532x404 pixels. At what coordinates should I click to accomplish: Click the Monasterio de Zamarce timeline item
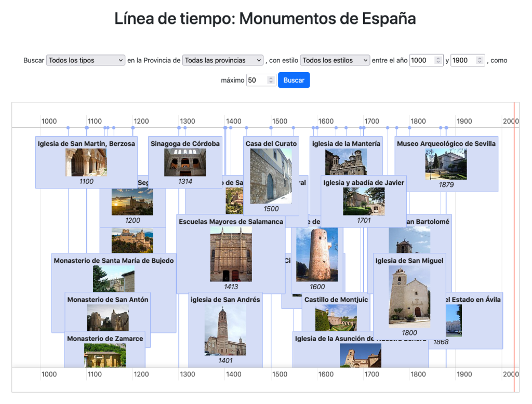(x=105, y=339)
